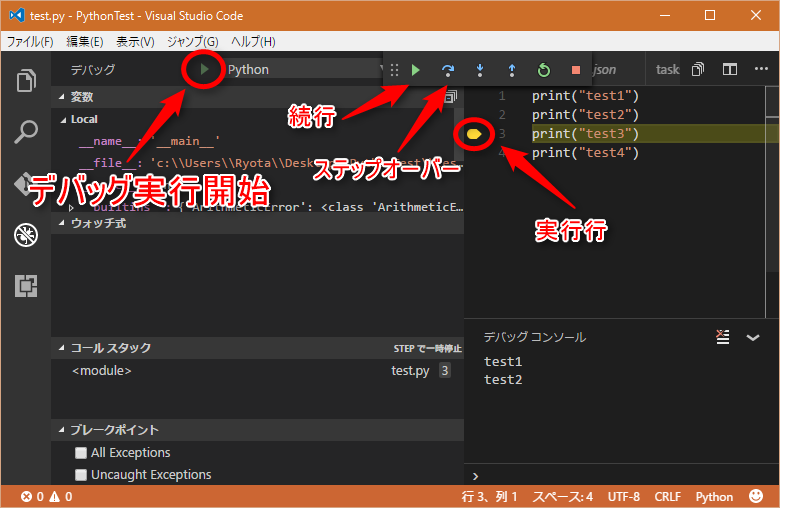This screenshot has height=508, width=802.
Task: Change indentation via スペース: 4
Action: click(563, 497)
